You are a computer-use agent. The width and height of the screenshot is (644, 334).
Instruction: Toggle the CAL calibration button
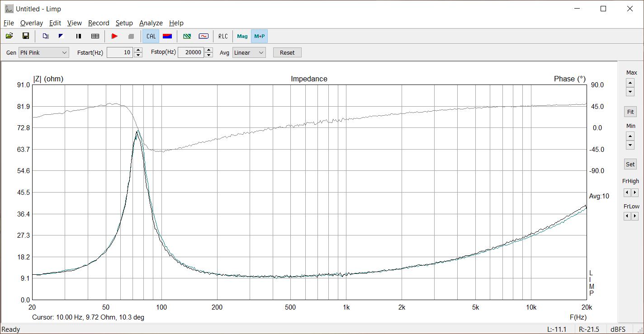click(x=151, y=36)
